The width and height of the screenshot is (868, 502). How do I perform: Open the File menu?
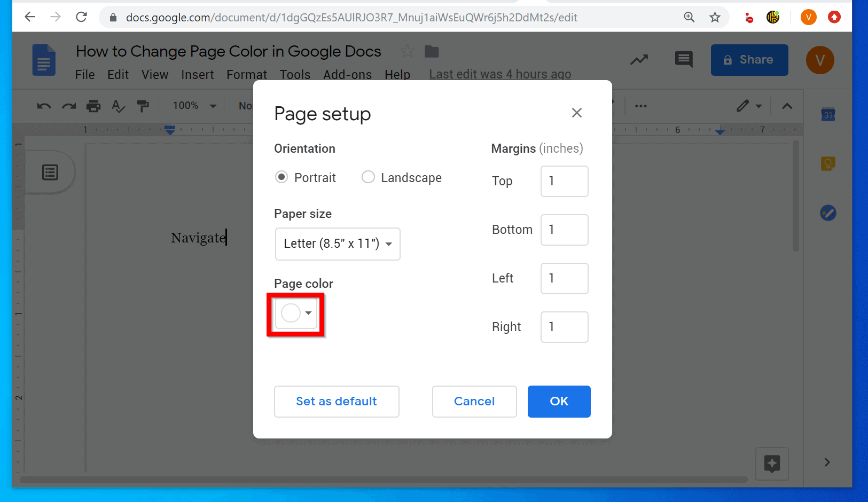pos(85,75)
